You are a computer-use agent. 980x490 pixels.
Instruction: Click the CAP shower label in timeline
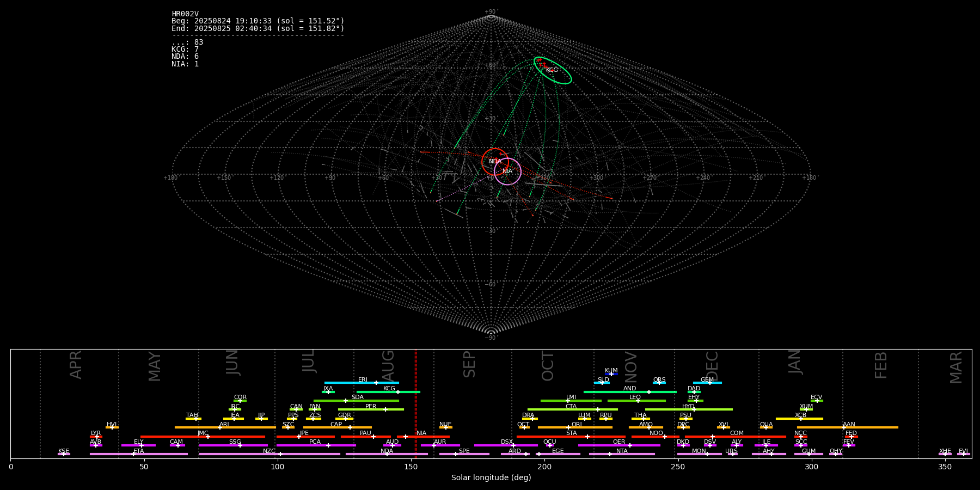[x=336, y=425]
